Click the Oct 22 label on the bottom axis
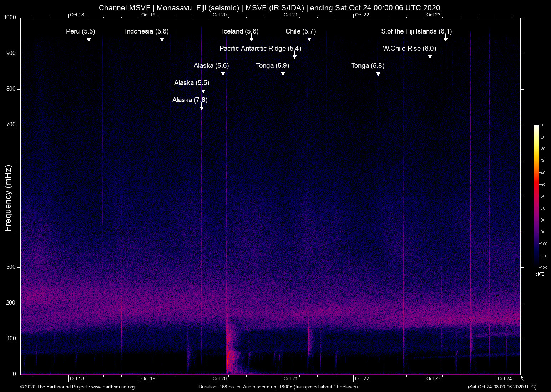This screenshot has height=392, width=551. pyautogui.click(x=362, y=379)
